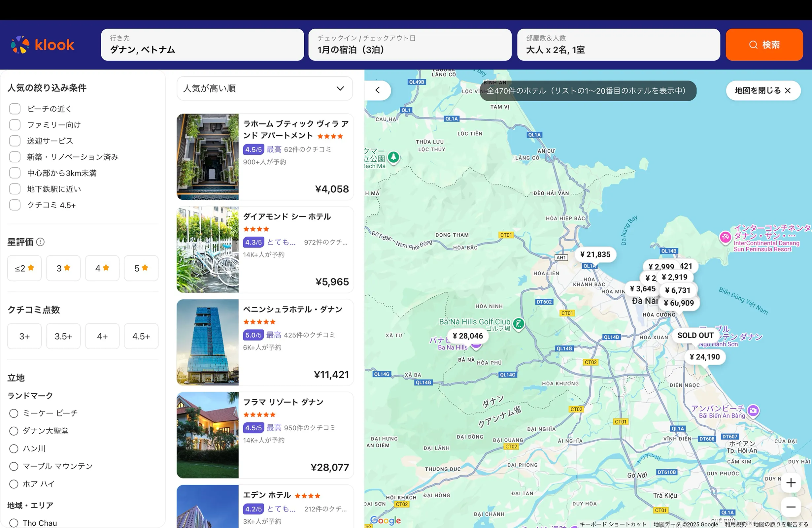
Task: Click the ¥3,645 map price marker
Action: tap(643, 289)
